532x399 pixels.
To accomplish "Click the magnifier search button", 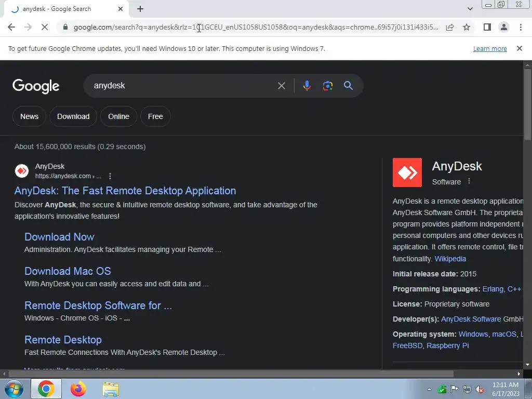I will tap(348, 86).
